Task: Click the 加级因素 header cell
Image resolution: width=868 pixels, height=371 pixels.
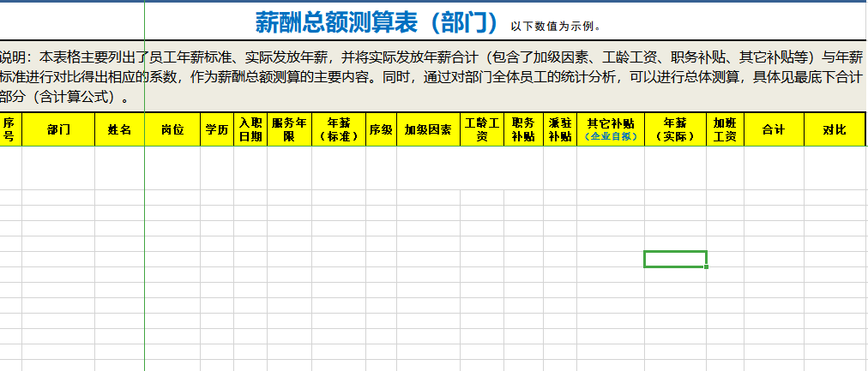Action: click(428, 129)
